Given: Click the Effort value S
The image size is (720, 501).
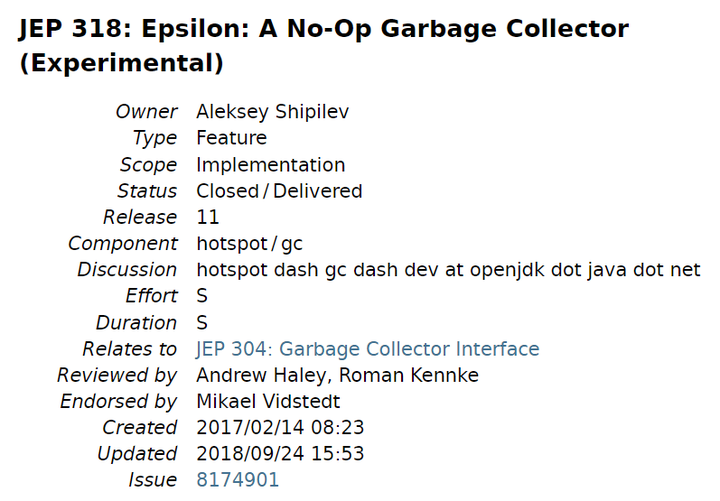Looking at the screenshot, I should pyautogui.click(x=202, y=296).
